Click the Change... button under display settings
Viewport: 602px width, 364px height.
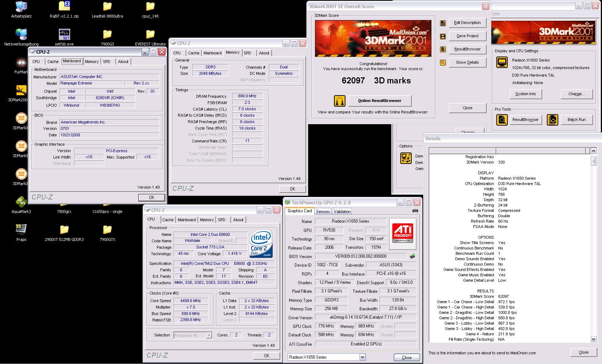pos(577,94)
